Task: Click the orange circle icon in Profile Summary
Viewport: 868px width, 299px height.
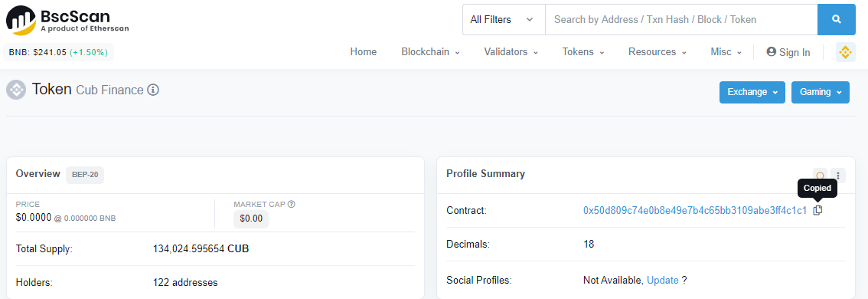Action: (820, 176)
